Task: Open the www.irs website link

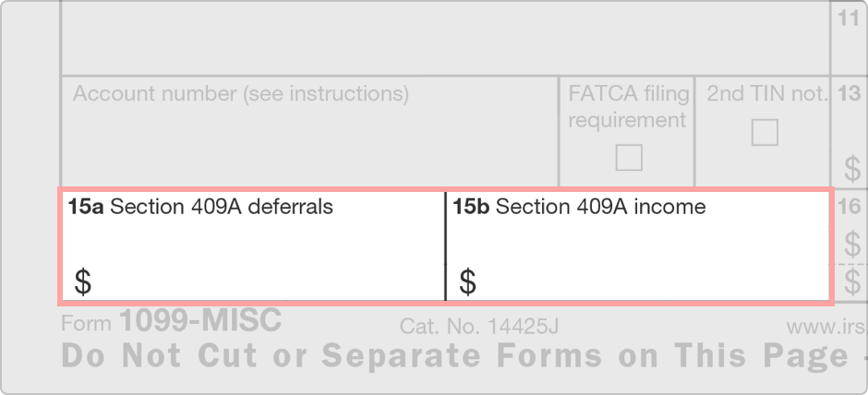Action: coord(826,328)
